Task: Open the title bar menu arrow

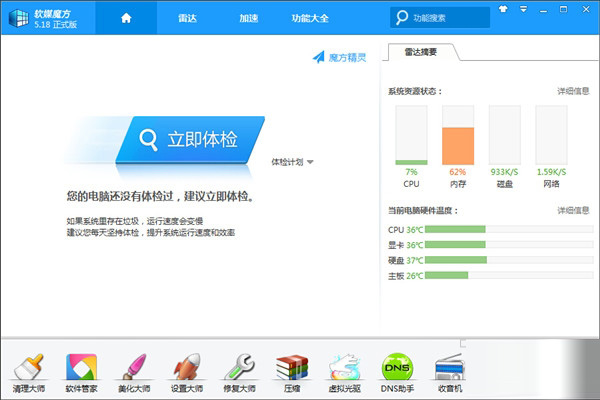Action: (523, 9)
